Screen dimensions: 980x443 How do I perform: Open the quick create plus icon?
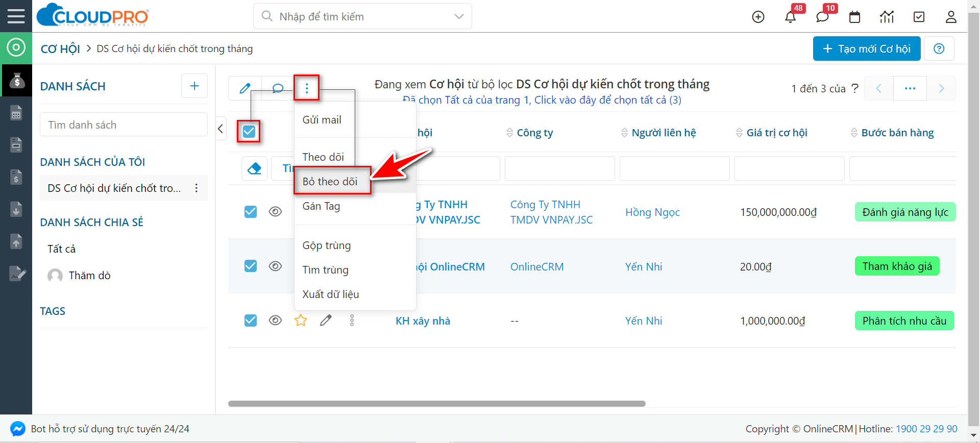pyautogui.click(x=758, y=17)
